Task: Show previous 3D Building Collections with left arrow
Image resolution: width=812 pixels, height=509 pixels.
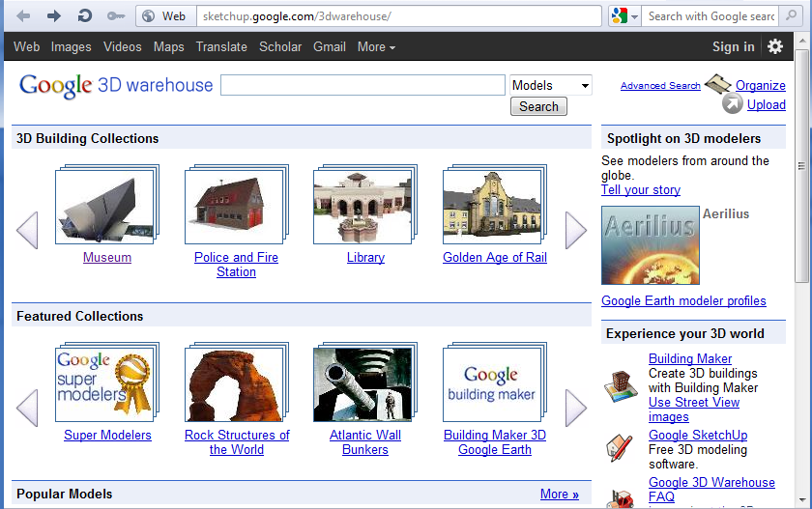Action: (27, 230)
